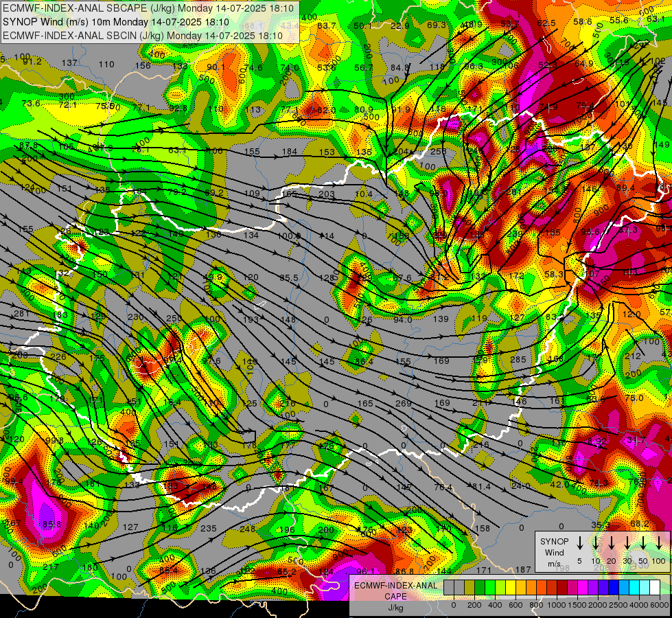
Task: Pick the pure blue swatch before 2500 tick
Action: [613, 588]
